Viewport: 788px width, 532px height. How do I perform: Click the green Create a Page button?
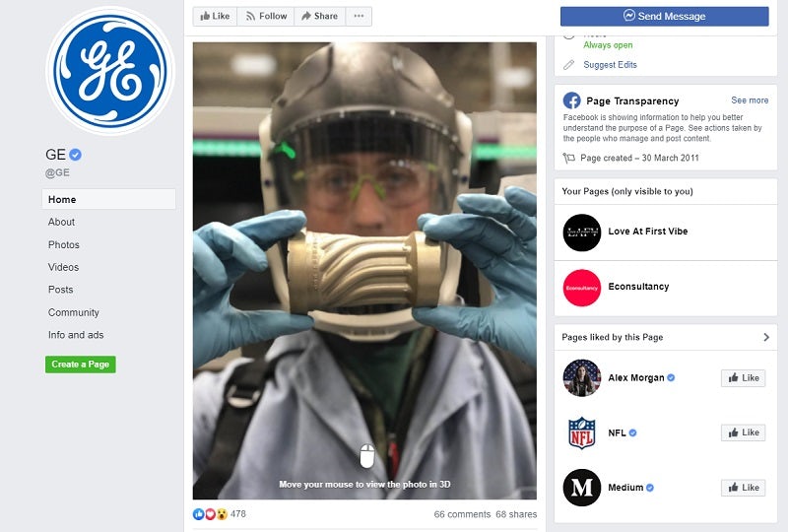coord(81,365)
